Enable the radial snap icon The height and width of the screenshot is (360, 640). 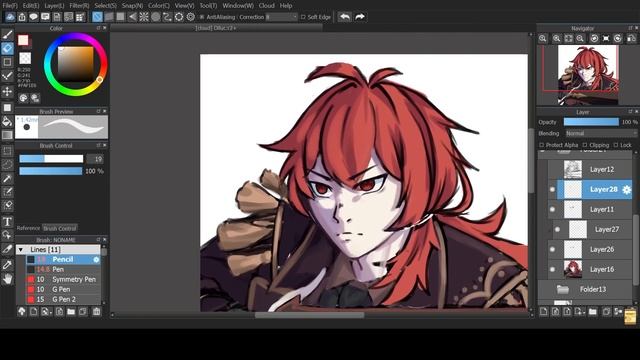[x=144, y=17]
